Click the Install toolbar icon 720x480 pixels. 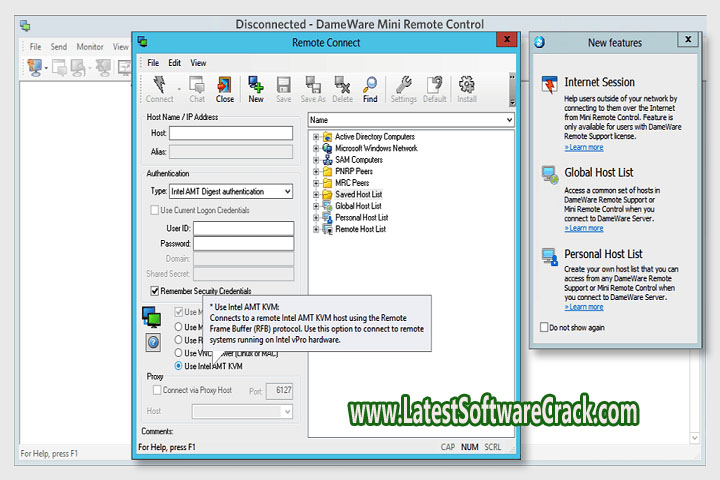[x=467, y=87]
